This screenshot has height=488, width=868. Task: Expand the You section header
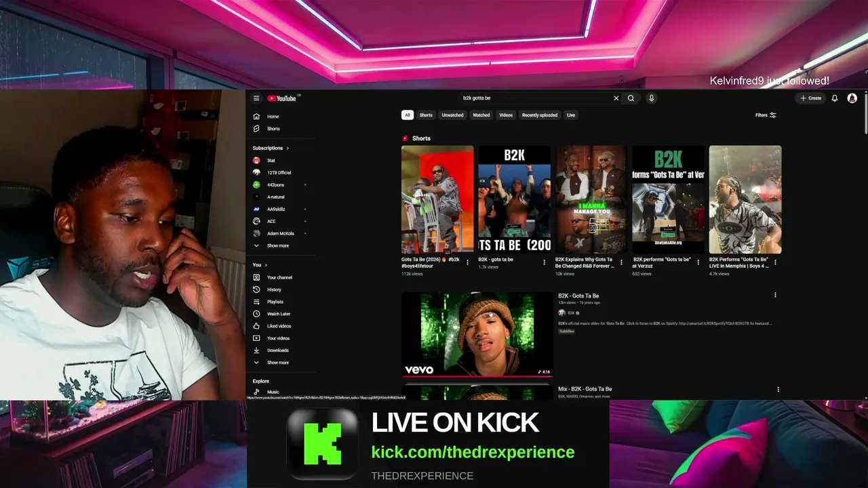click(x=260, y=265)
